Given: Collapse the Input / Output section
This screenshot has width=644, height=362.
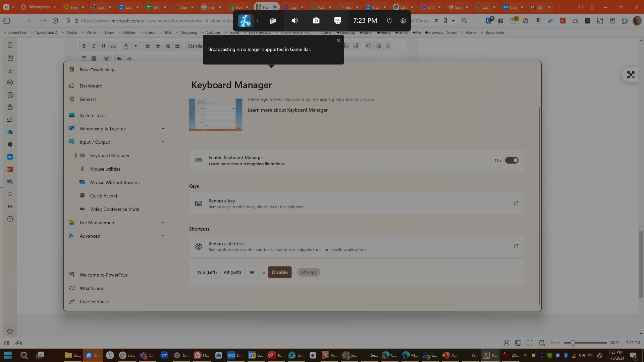Looking at the screenshot, I should (163, 142).
